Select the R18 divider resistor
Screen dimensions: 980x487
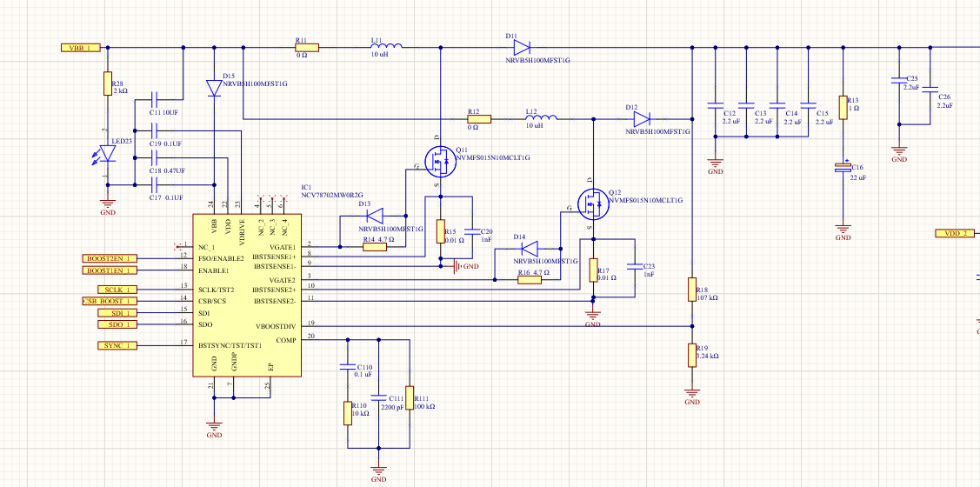[x=692, y=289]
